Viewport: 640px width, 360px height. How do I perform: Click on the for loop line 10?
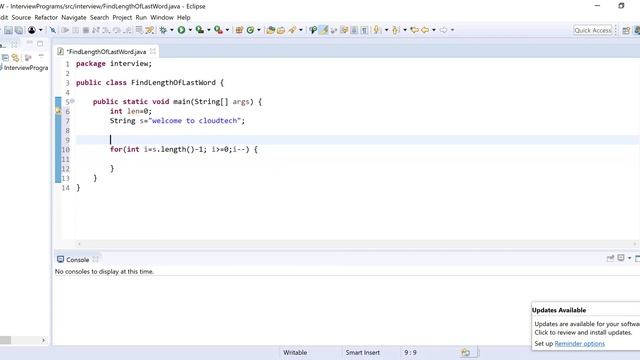(184, 149)
